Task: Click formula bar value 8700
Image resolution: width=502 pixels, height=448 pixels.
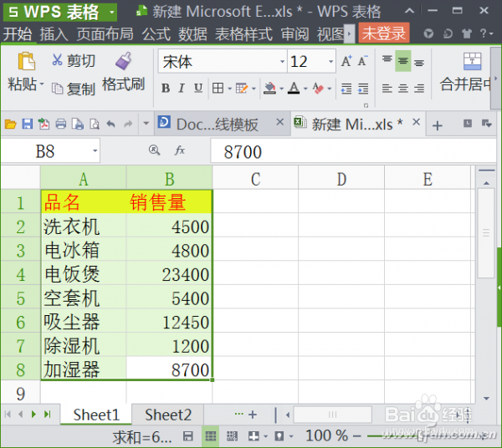Action: click(243, 152)
